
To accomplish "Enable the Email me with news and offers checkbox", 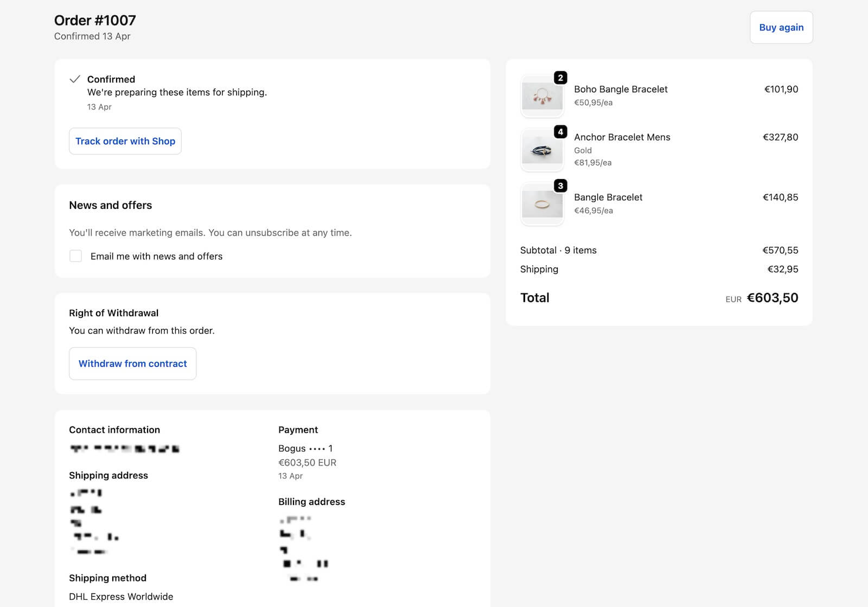I will [75, 255].
